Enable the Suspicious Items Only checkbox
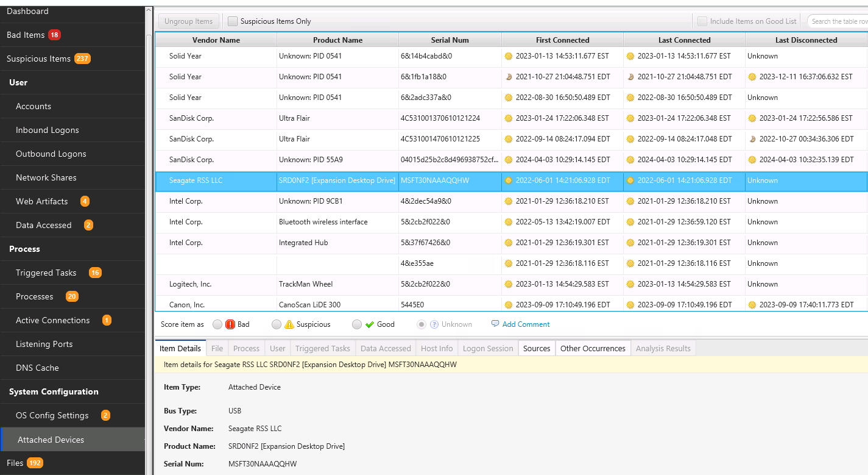Image resolution: width=868 pixels, height=475 pixels. point(233,21)
